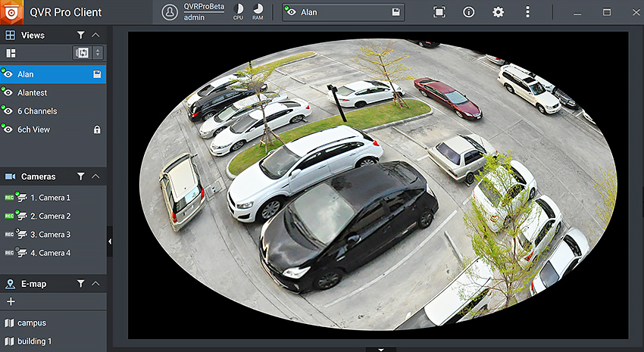Open the Views filter funnel
The image size is (644, 352).
[x=80, y=35]
